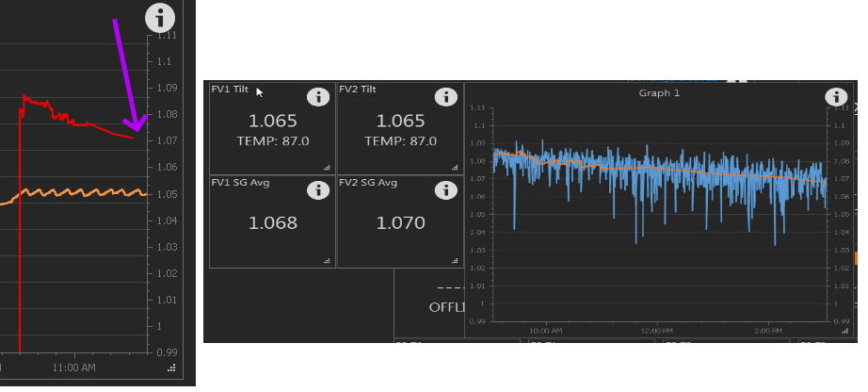Open info icon on FV2 SG Avg tile
Screen dimensions: 868x392
coord(445,190)
